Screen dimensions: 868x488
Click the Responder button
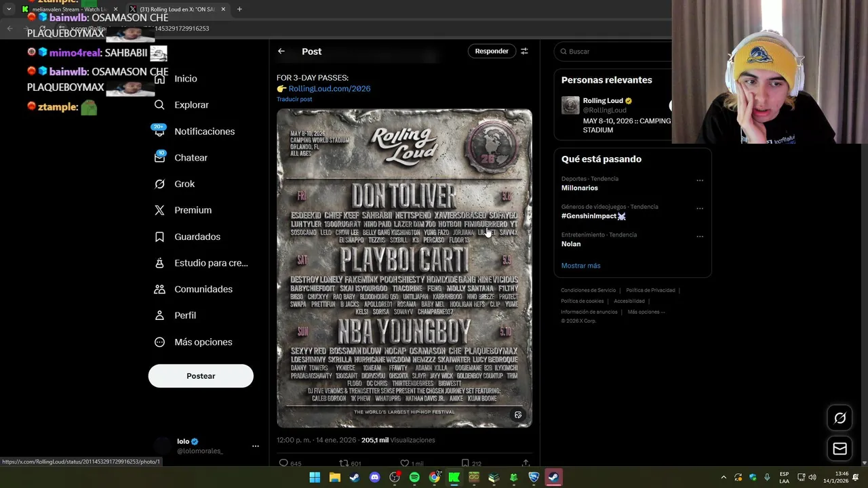pyautogui.click(x=492, y=52)
